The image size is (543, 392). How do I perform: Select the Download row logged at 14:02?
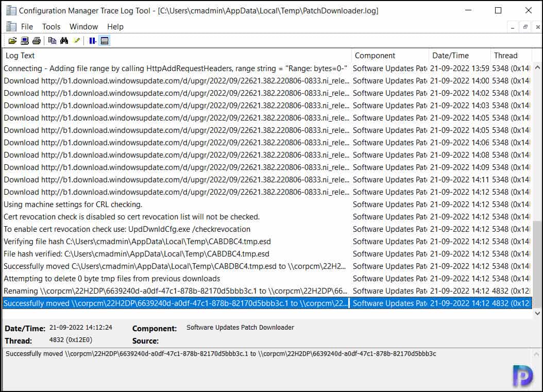click(267, 93)
